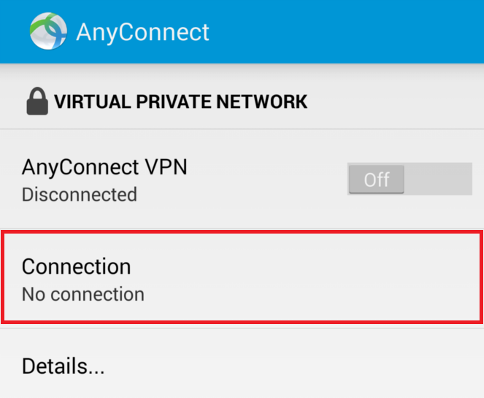Tap the empty right side of VPN switch track

(x=438, y=179)
